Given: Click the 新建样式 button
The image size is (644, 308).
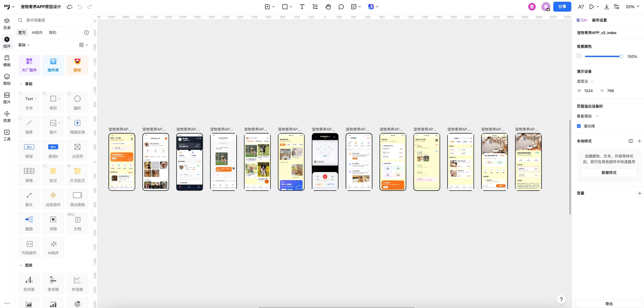Looking at the screenshot, I should (609, 172).
